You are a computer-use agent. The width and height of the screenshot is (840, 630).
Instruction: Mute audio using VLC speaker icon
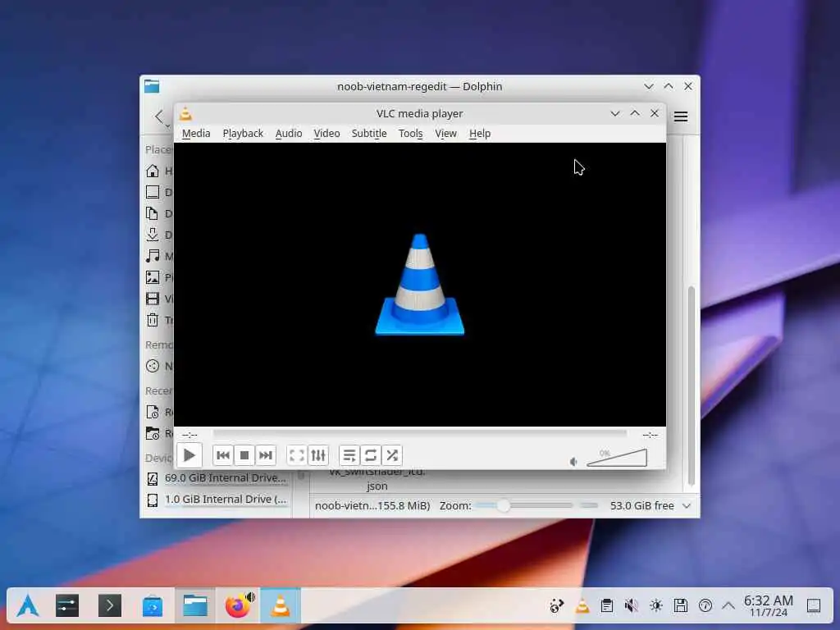click(x=573, y=461)
